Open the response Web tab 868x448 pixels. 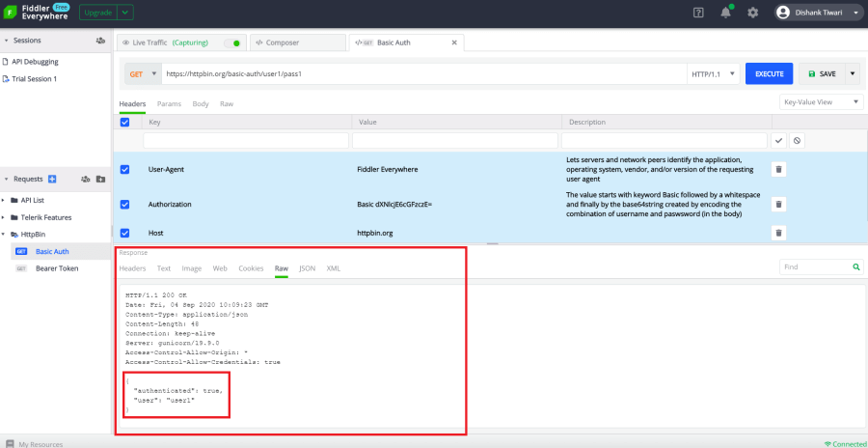(x=220, y=268)
